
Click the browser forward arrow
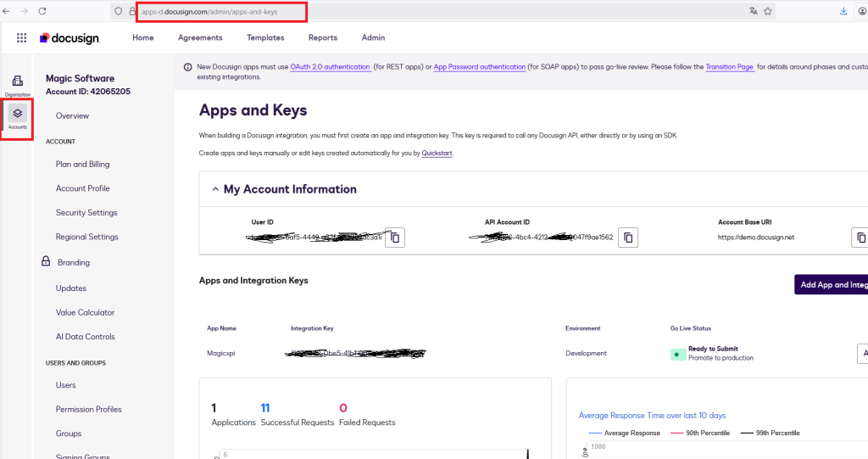click(x=24, y=11)
